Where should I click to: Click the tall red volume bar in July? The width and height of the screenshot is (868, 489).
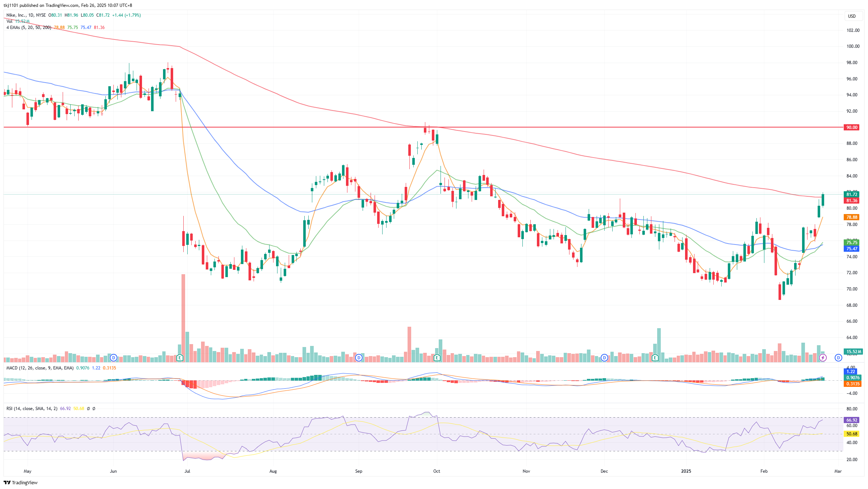[183, 318]
